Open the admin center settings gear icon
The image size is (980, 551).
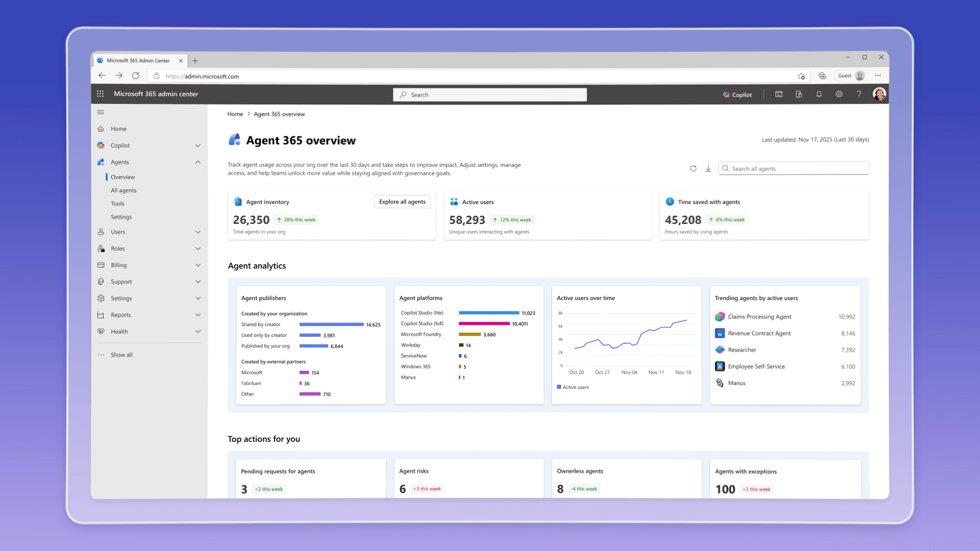839,94
